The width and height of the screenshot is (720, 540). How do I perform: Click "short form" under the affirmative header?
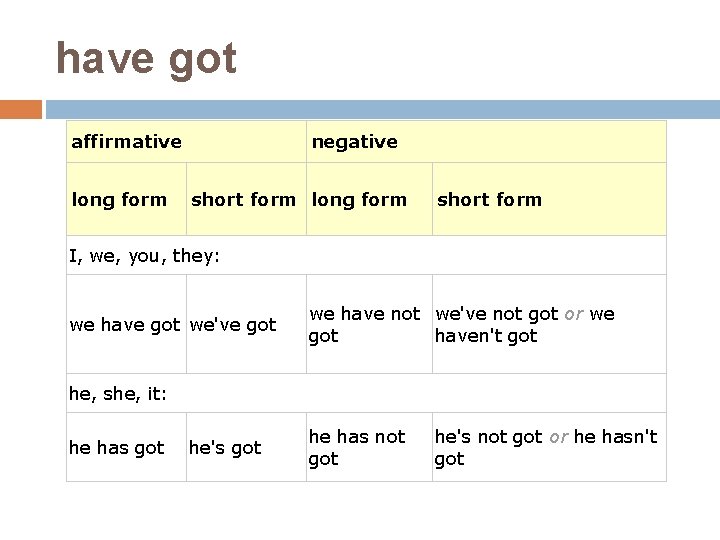(244, 199)
